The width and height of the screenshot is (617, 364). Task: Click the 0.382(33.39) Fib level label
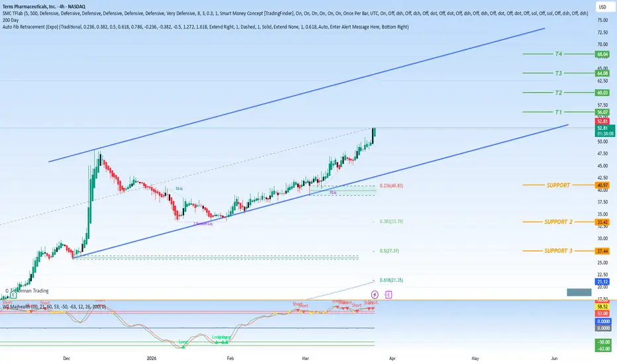pyautogui.click(x=391, y=222)
